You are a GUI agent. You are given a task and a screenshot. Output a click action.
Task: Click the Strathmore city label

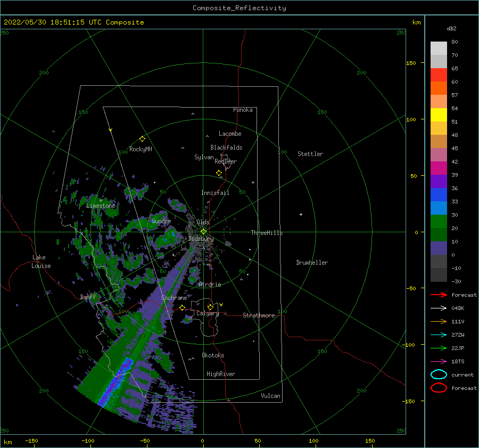259,315
